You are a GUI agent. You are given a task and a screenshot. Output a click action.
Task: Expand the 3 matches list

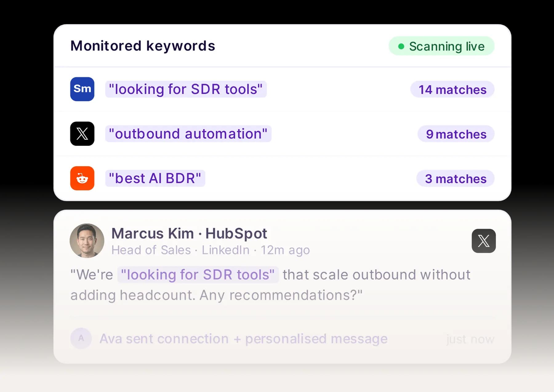455,179
